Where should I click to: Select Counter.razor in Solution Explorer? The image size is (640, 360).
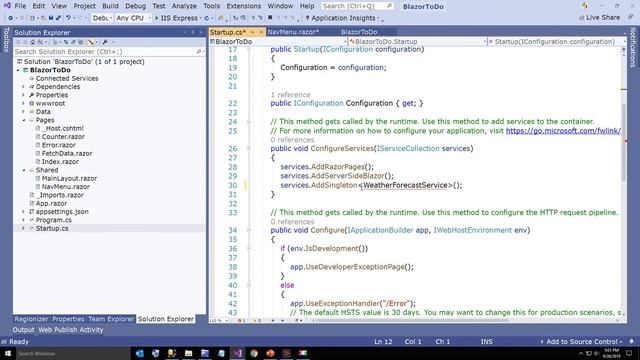pos(63,136)
